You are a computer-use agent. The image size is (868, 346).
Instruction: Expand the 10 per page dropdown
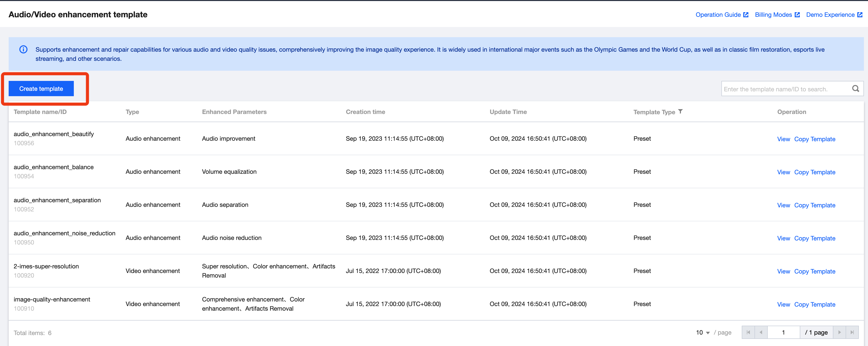coord(703,333)
